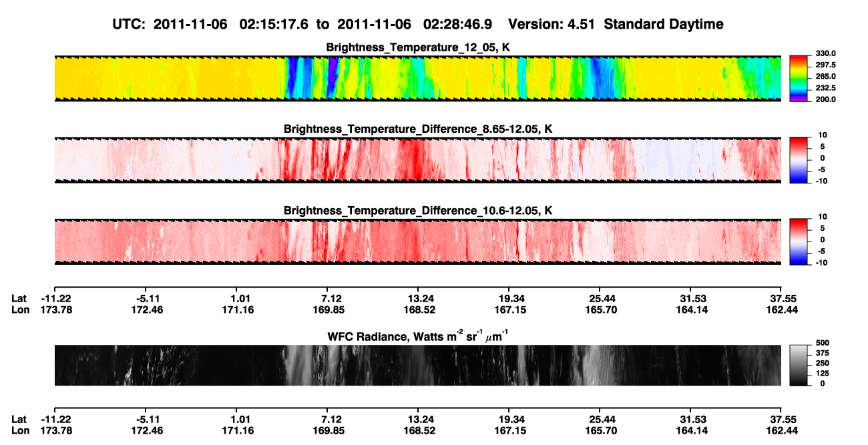Click longitude '169.85' on axis above WFC panel

coord(328,310)
